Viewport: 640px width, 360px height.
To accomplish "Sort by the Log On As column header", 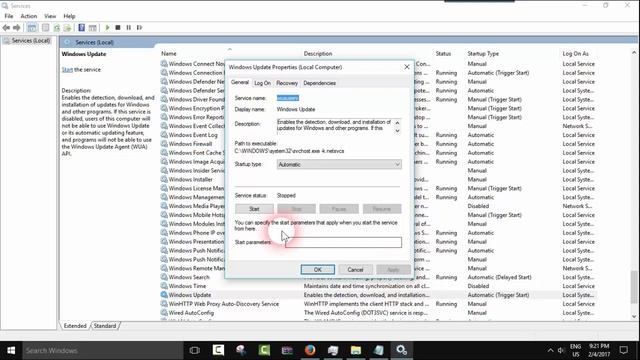I will pyautogui.click(x=576, y=53).
